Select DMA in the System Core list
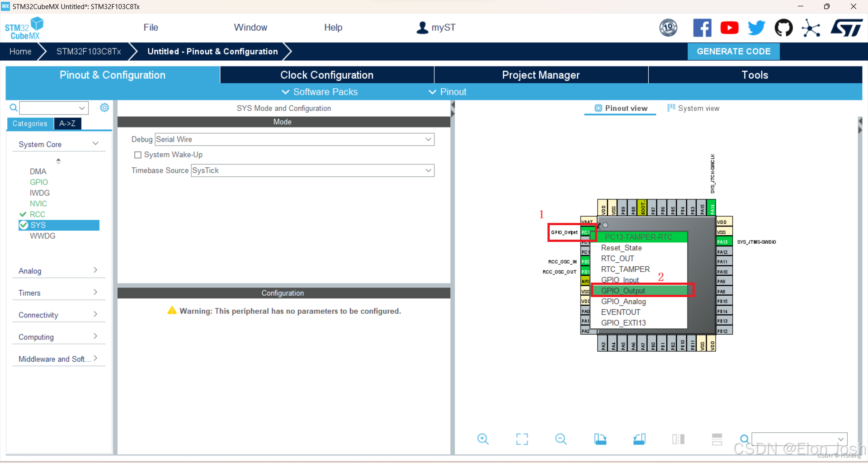The image size is (868, 463). 38,171
